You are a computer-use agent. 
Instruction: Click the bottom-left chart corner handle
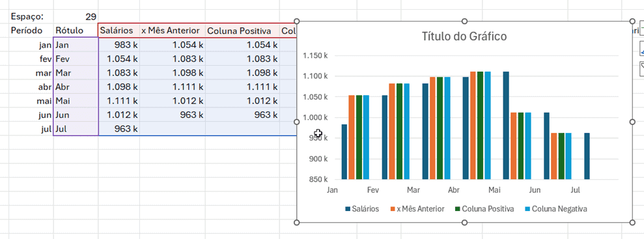(297, 222)
